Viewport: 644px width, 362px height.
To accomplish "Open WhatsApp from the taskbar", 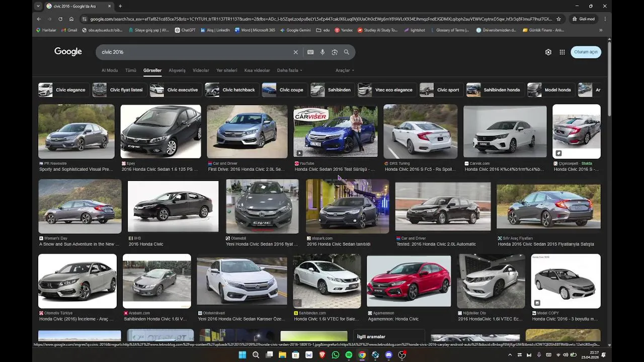I will click(x=336, y=355).
